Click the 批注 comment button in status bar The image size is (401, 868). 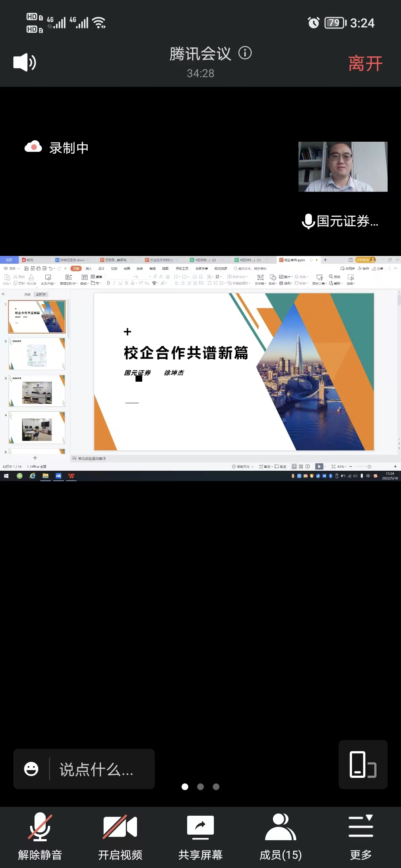click(281, 467)
